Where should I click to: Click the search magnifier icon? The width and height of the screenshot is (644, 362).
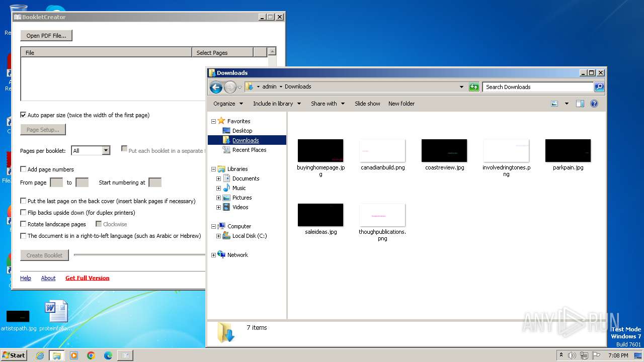click(599, 87)
